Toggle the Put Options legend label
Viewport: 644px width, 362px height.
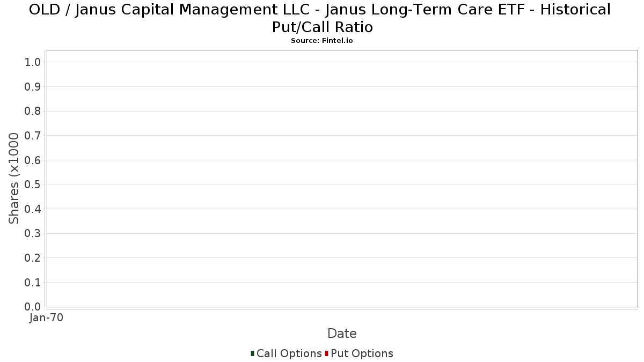click(x=362, y=353)
